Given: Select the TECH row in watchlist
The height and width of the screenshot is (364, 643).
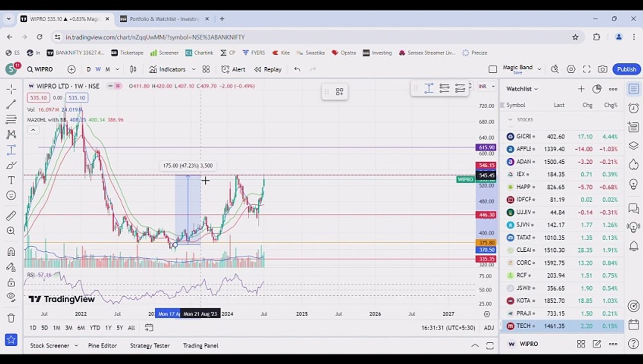Looking at the screenshot, I should [563, 326].
